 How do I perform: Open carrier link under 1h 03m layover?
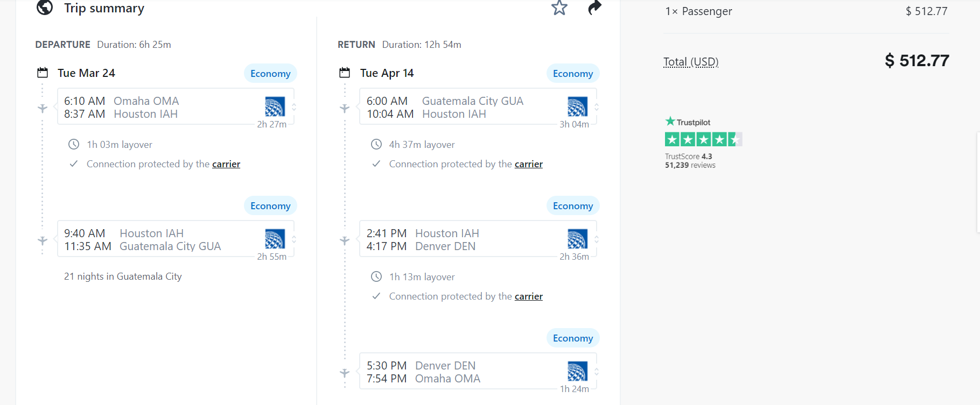226,164
